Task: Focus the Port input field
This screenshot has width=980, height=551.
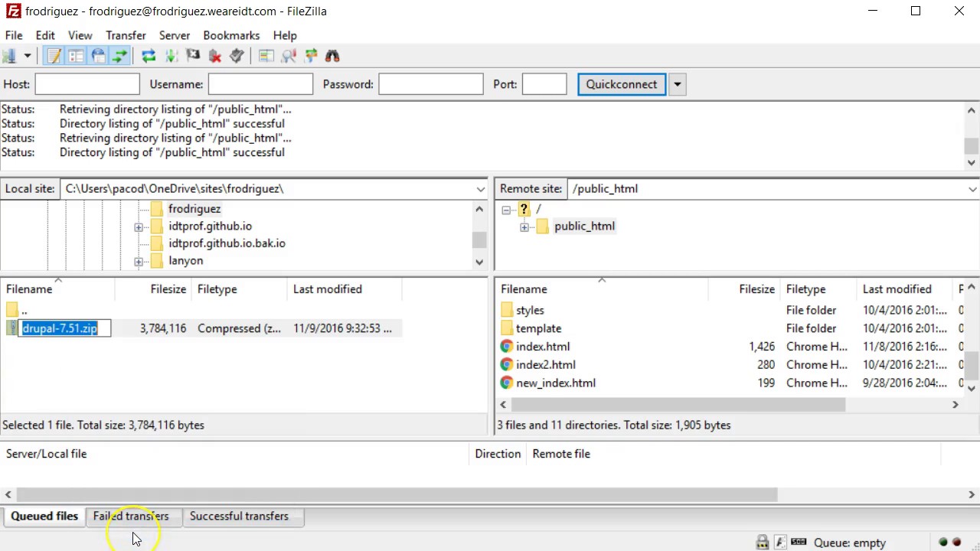Action: tap(544, 84)
